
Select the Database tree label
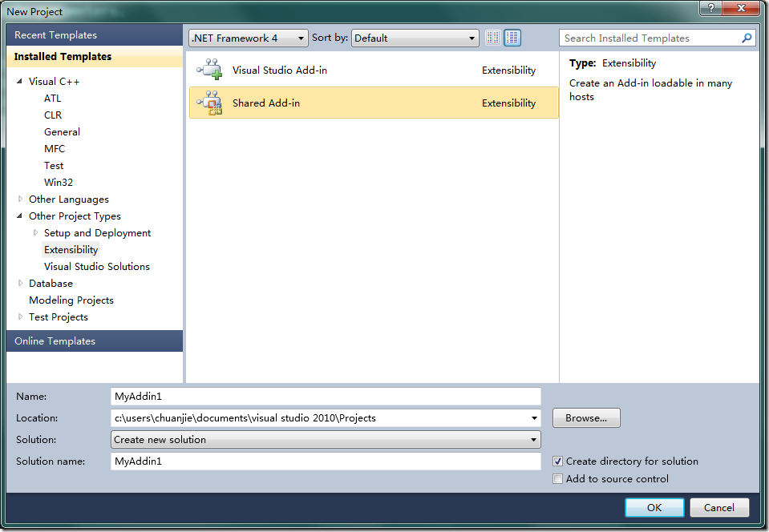(x=51, y=283)
